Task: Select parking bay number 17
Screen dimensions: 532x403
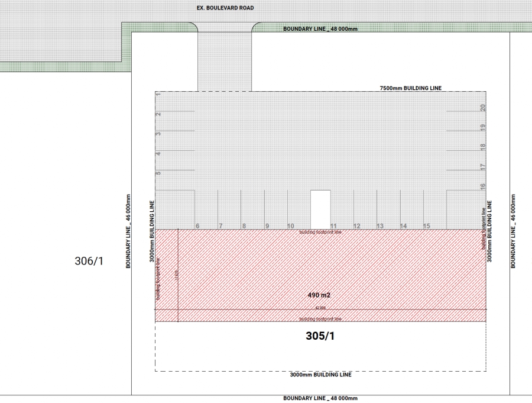Action: tap(483, 167)
